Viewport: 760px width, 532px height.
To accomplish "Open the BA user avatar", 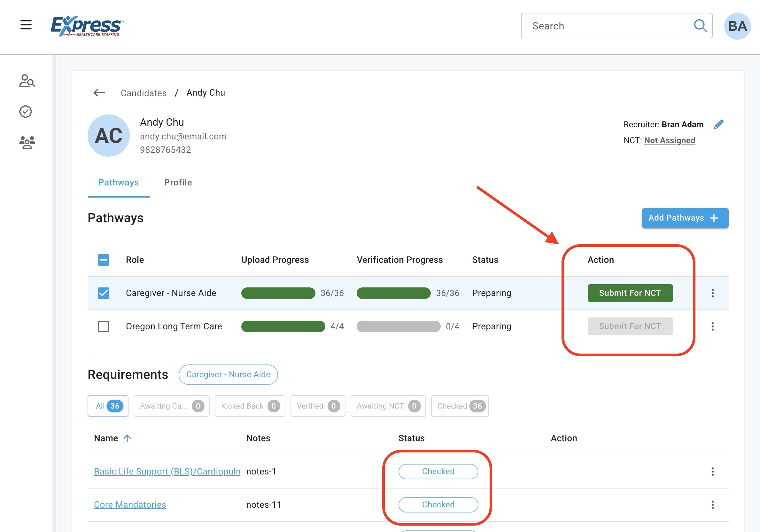I will 737,26.
